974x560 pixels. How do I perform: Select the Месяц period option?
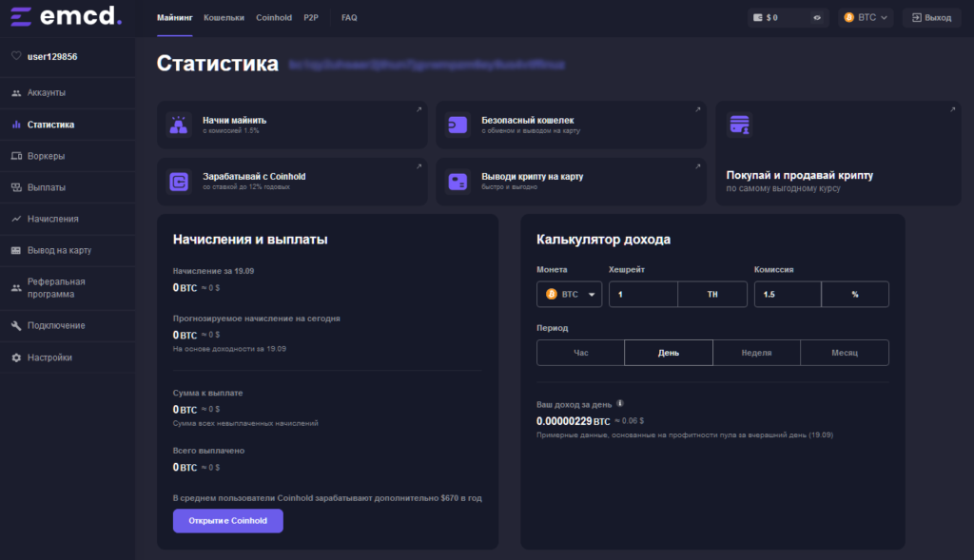844,353
